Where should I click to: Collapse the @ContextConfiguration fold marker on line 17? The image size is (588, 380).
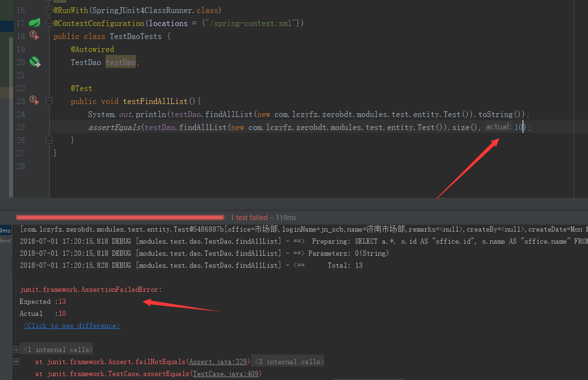(49, 23)
